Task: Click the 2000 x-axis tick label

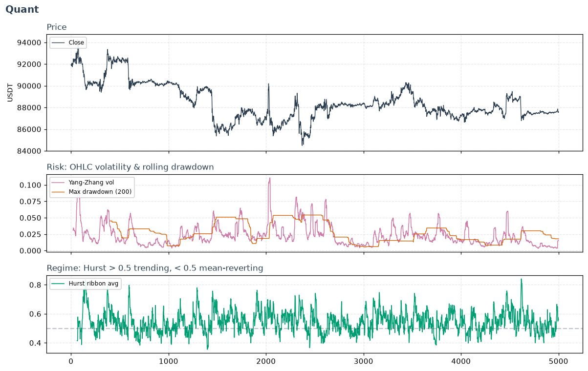Action: [x=266, y=362]
